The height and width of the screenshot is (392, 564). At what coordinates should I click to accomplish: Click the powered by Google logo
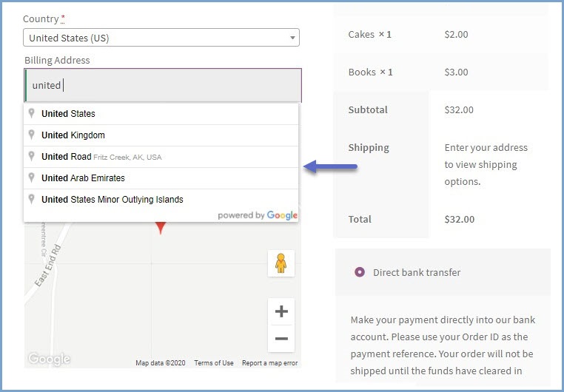tap(258, 215)
